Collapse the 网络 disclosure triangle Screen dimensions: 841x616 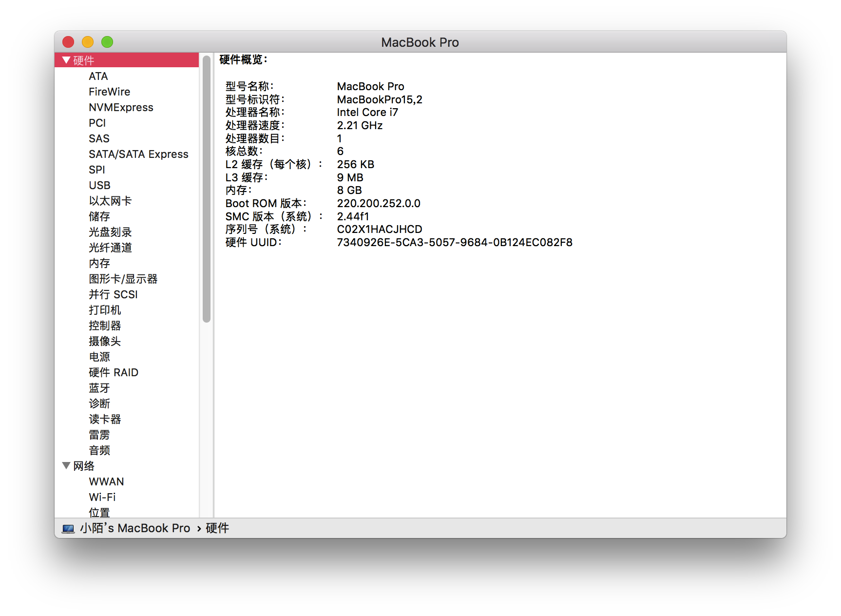point(66,466)
